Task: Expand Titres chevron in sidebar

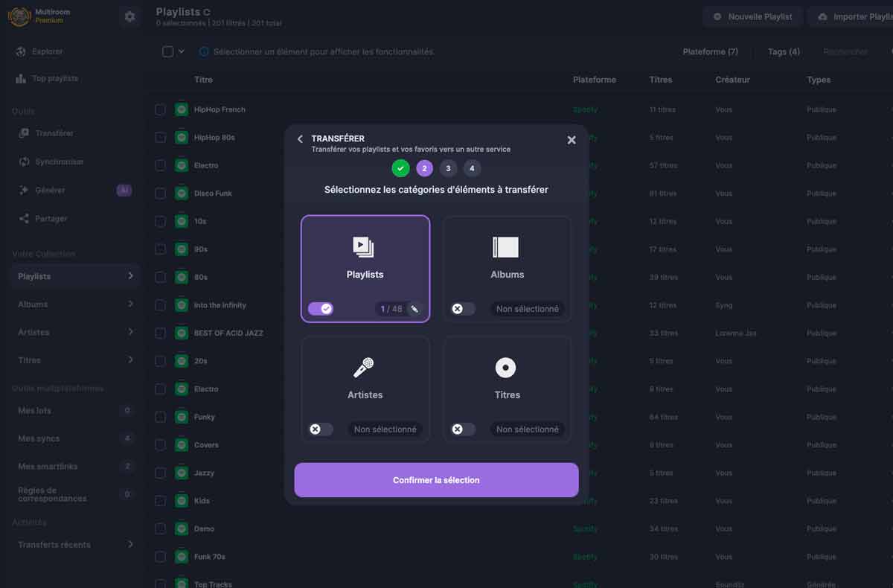Action: [x=130, y=359]
